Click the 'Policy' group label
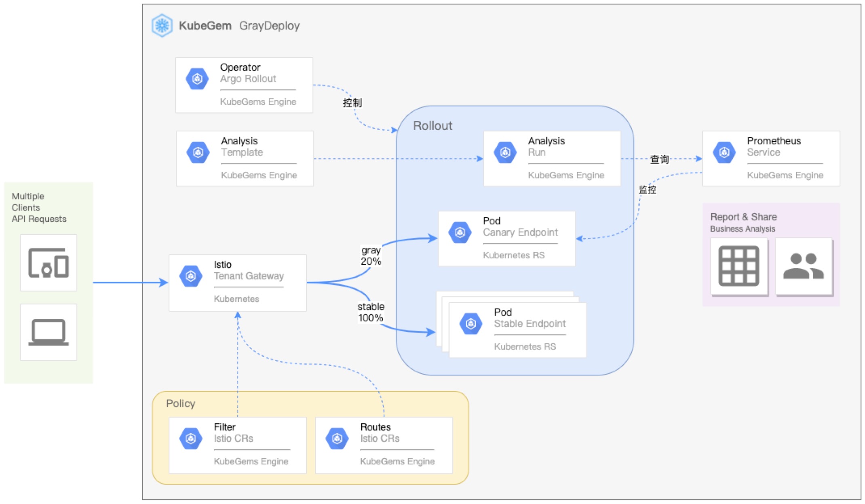 181,403
